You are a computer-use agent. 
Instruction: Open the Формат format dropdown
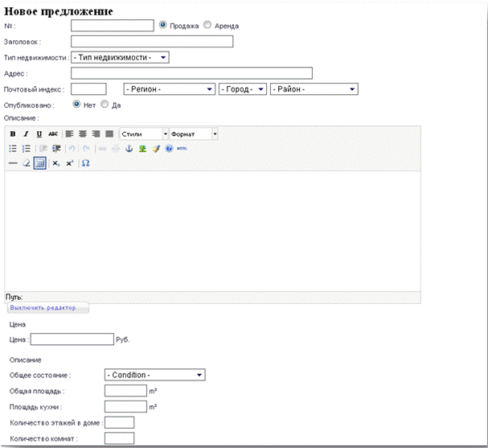194,134
